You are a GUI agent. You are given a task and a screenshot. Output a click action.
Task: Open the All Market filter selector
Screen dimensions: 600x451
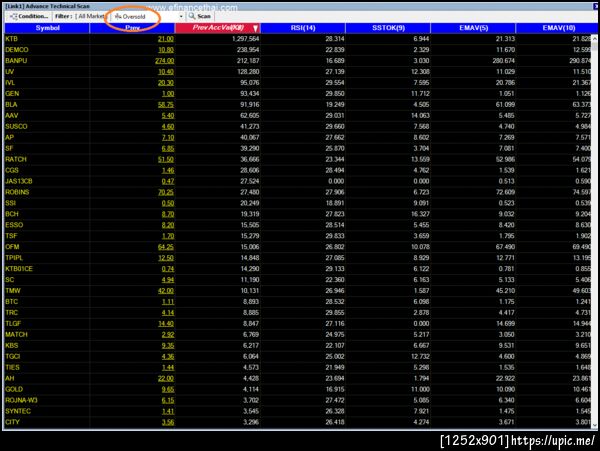[x=90, y=16]
